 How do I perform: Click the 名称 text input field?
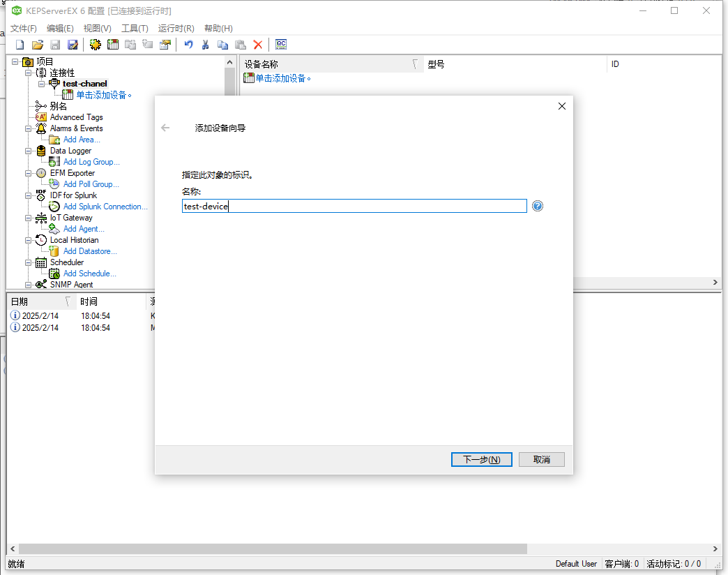[354, 206]
